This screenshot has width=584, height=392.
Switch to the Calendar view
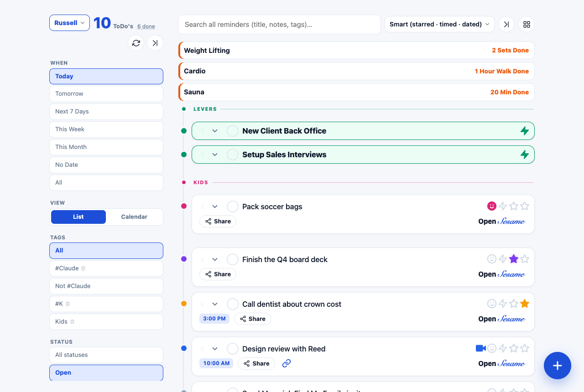pos(134,217)
